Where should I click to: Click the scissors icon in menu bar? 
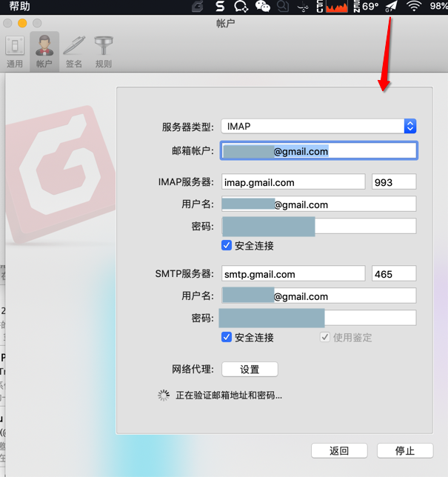303,7
